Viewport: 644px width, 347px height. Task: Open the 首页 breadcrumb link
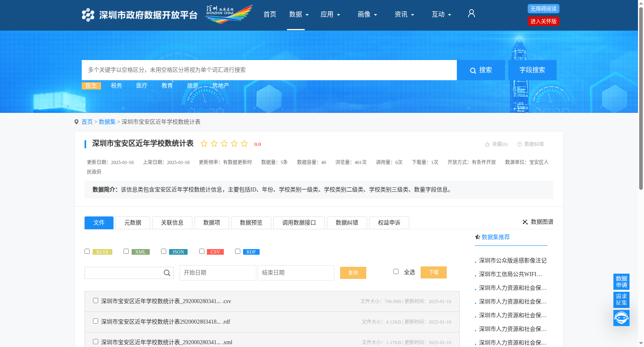[x=87, y=122]
